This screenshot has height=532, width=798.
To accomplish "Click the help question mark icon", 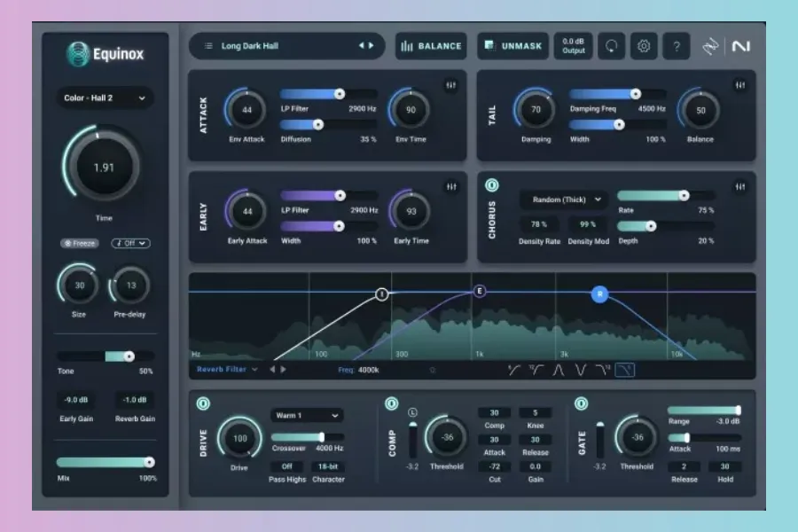I will tap(676, 46).
